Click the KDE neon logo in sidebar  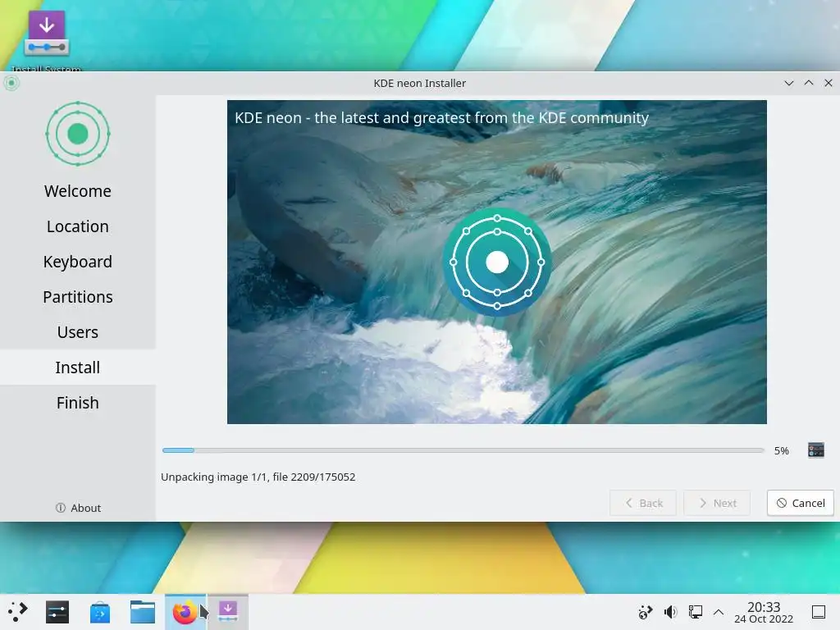point(78,134)
